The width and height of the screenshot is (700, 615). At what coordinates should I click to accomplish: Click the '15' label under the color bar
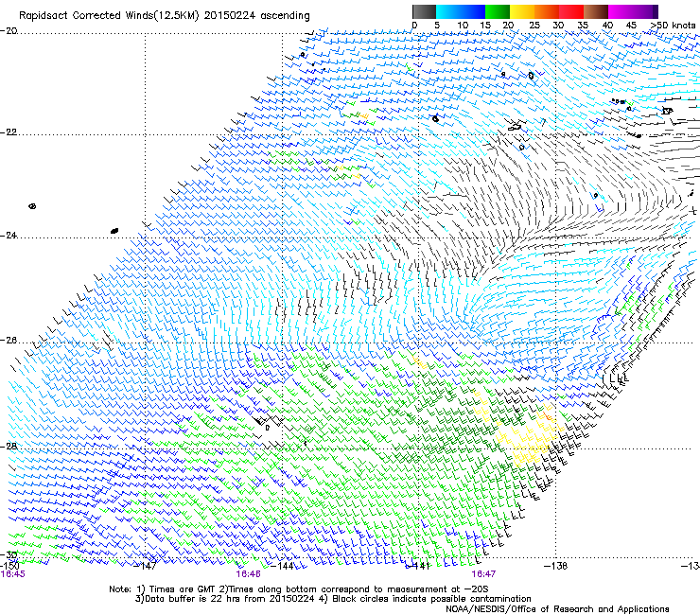485,25
